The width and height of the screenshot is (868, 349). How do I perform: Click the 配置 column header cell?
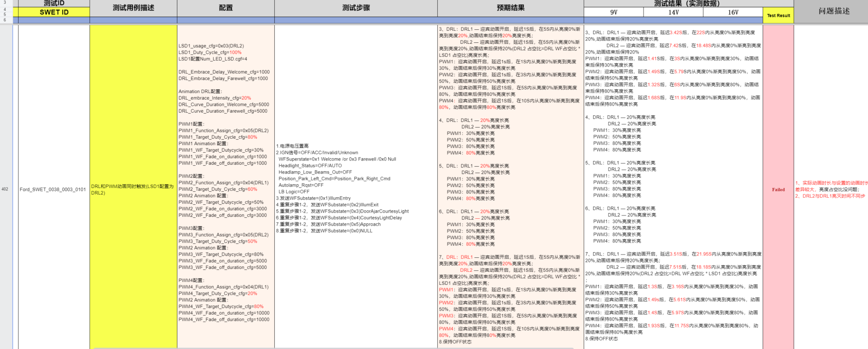pos(225,8)
